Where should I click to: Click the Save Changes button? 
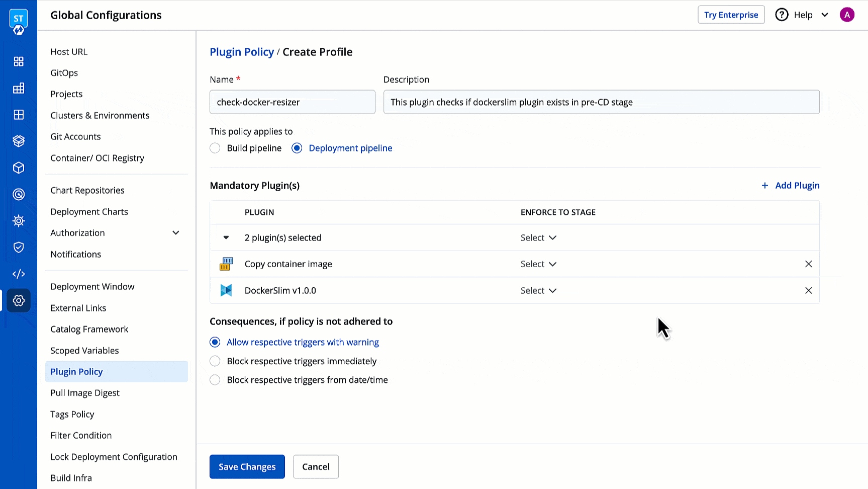(x=247, y=466)
